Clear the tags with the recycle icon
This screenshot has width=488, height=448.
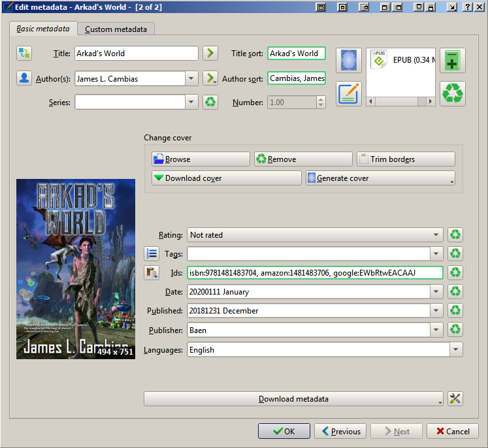pos(455,253)
